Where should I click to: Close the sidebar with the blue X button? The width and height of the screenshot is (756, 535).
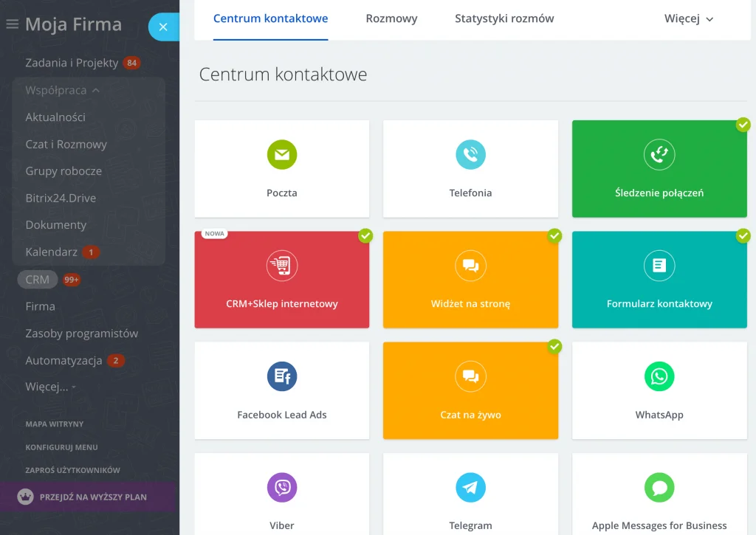[x=163, y=27]
